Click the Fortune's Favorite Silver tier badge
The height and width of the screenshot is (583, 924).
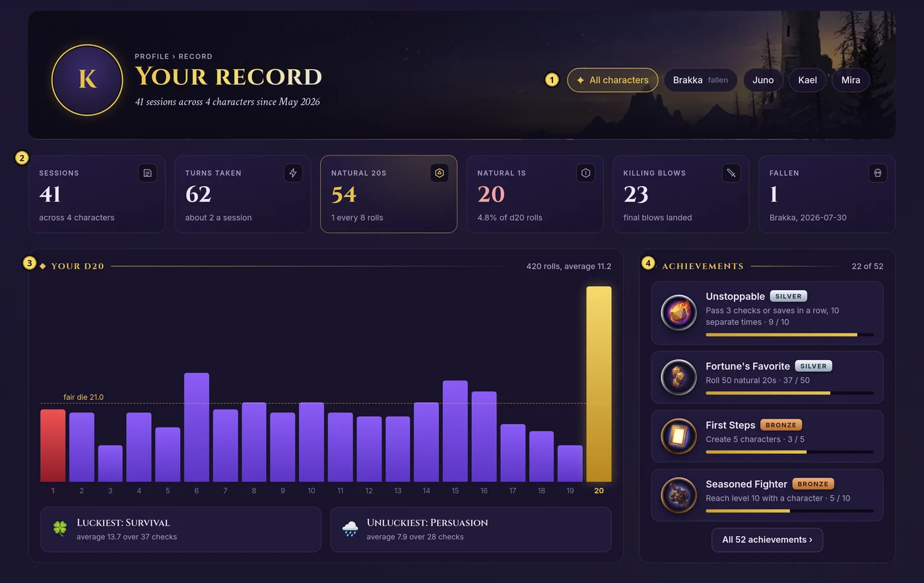[x=813, y=366]
